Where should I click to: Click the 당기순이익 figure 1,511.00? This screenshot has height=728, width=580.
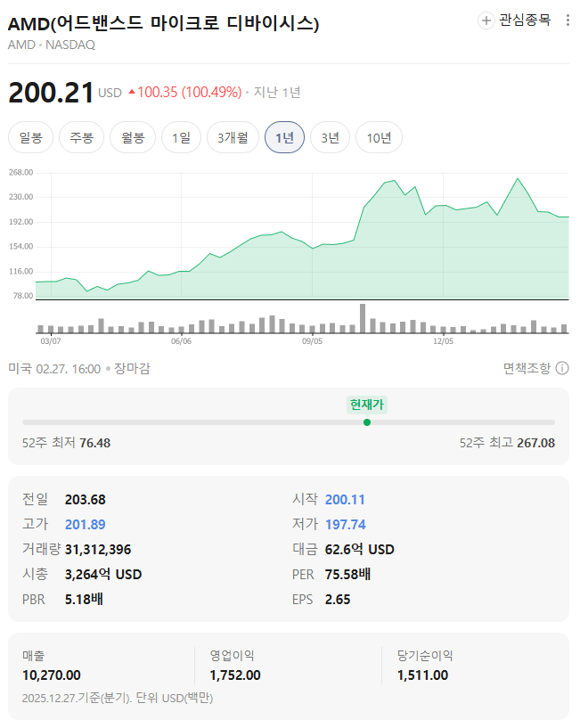(x=422, y=675)
